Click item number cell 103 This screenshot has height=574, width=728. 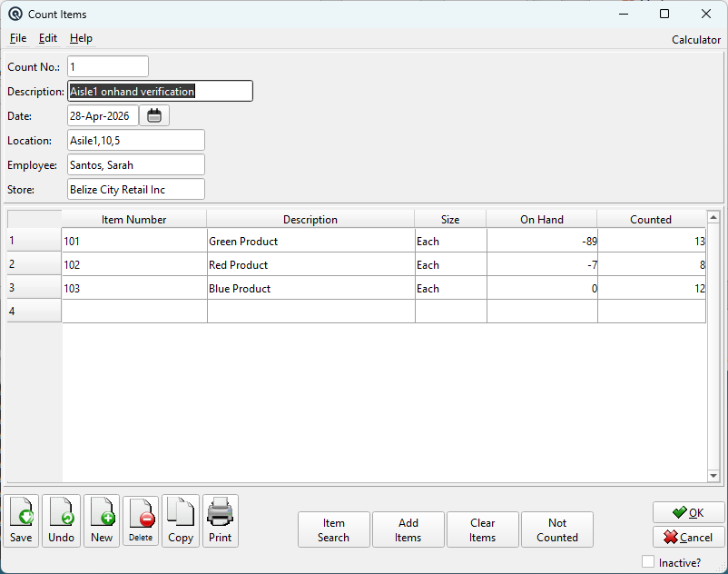[134, 289]
